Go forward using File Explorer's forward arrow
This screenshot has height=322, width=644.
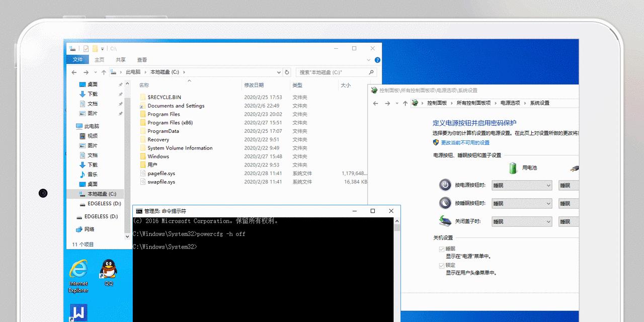pyautogui.click(x=86, y=72)
